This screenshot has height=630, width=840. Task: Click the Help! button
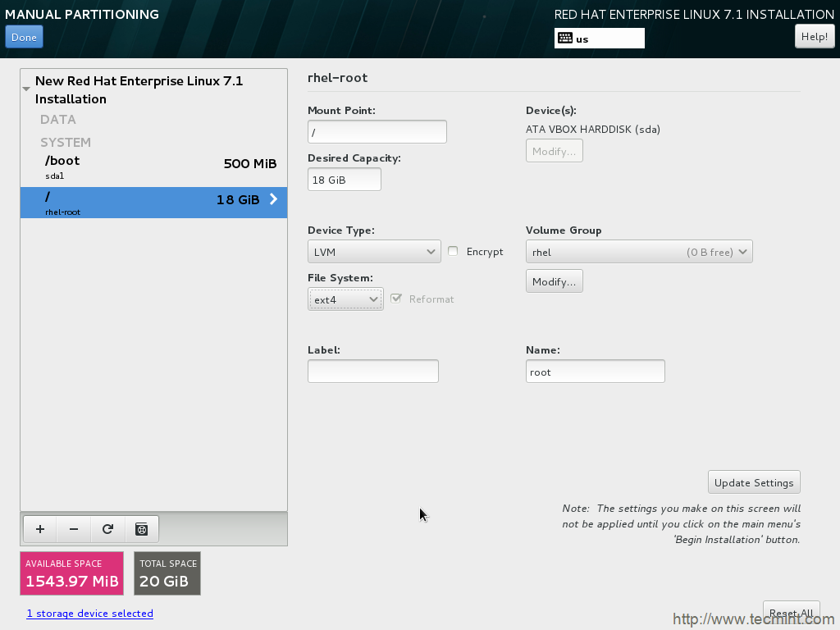(x=814, y=36)
